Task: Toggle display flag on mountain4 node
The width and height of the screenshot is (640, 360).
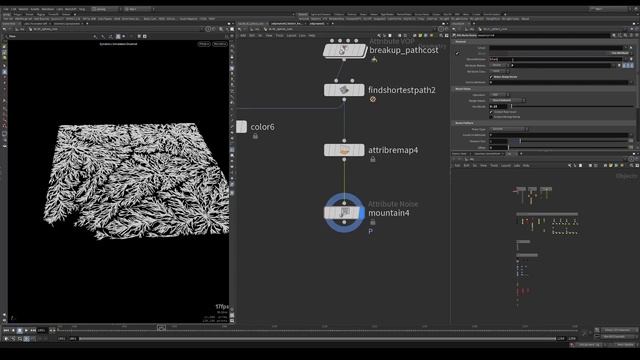Action: (362, 213)
